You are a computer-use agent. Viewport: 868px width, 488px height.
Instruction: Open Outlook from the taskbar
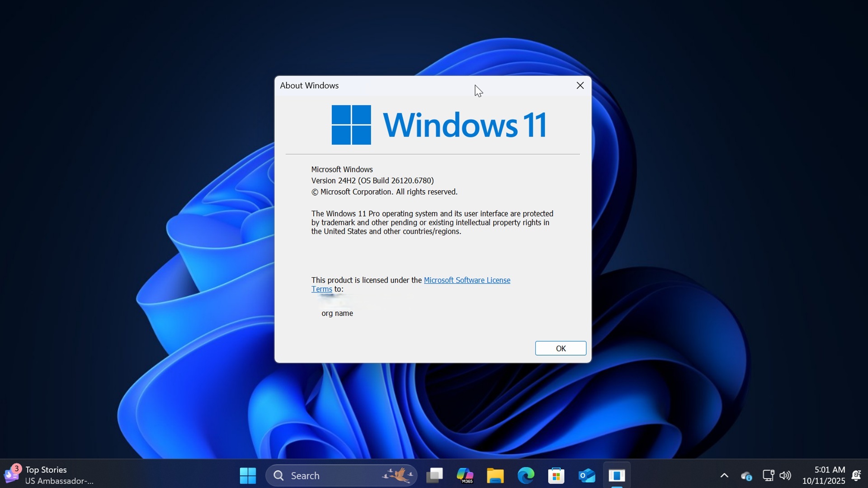tap(586, 475)
